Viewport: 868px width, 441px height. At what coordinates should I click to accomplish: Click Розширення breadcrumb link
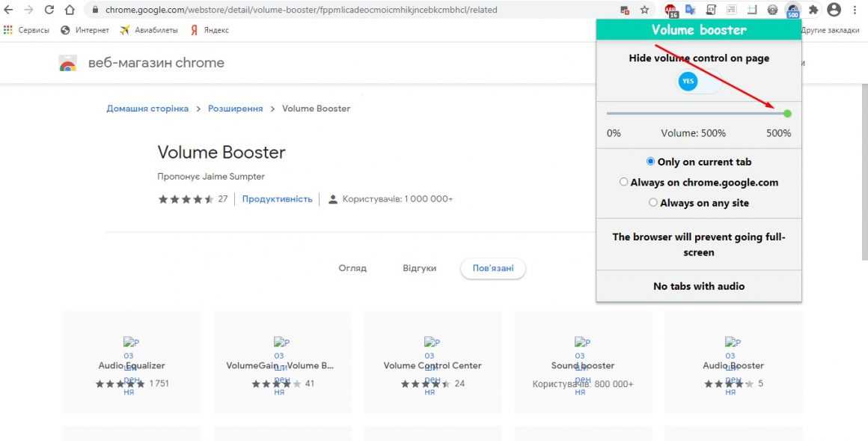pos(235,109)
